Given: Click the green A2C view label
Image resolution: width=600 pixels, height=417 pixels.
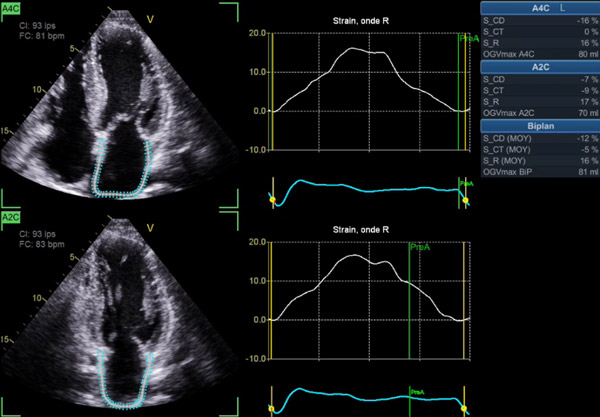Looking at the screenshot, I should tap(12, 217).
